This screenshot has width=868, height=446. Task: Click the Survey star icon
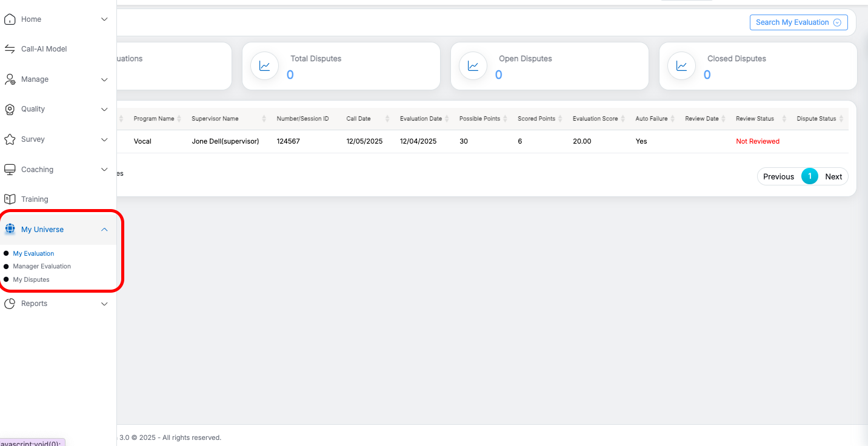(x=10, y=139)
